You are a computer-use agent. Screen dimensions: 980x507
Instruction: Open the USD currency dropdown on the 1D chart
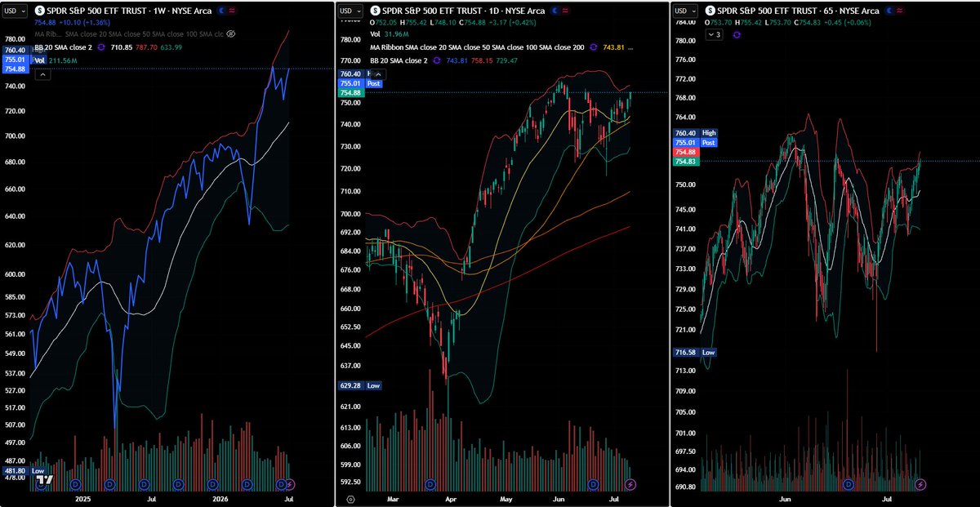pos(350,11)
